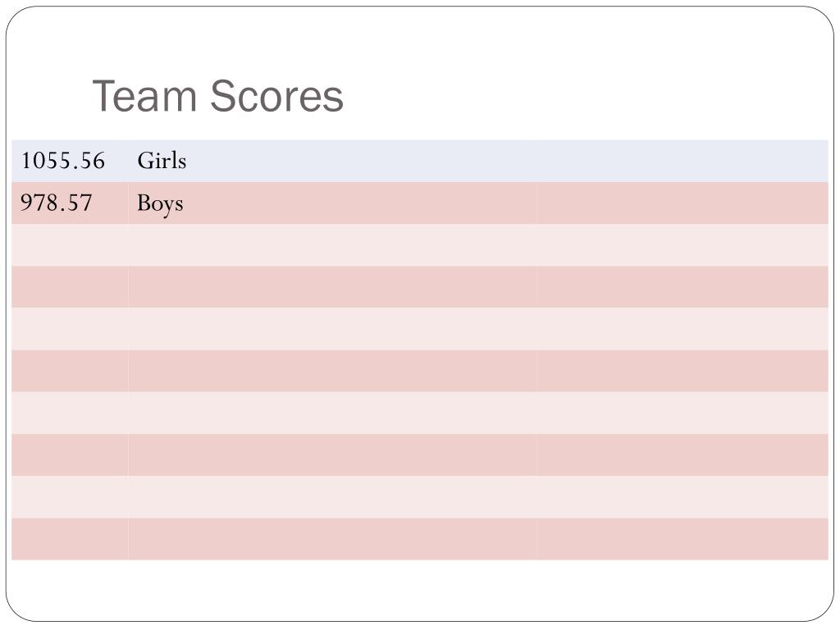This screenshot has height=630, width=840.
Task: Click the seventh table row's first-column cell
Action: coord(70,413)
